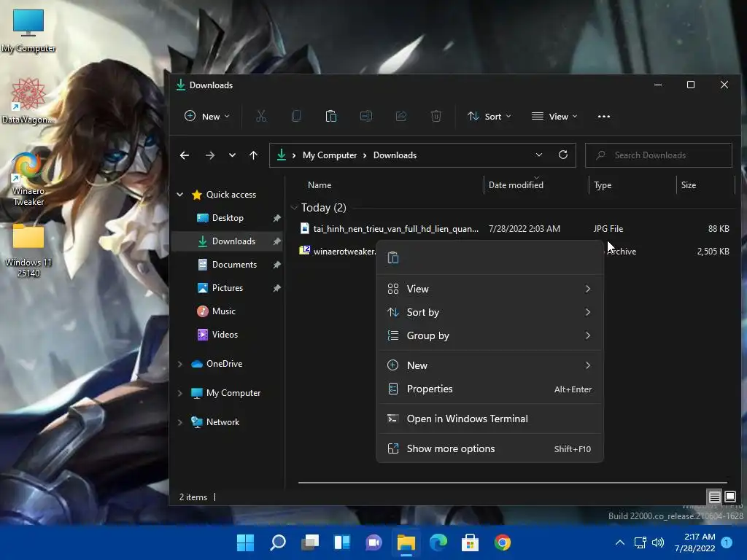Open Widgets on the taskbar
The image size is (747, 560).
tap(342, 542)
